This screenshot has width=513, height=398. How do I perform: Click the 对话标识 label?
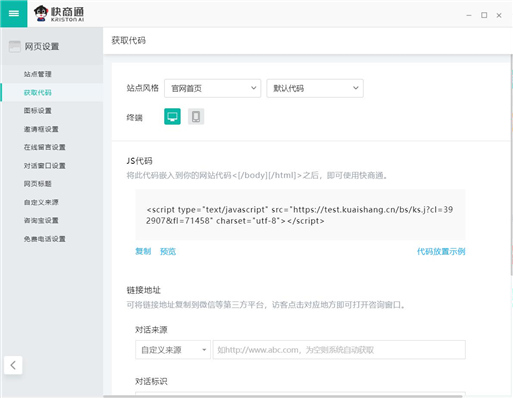pos(151,381)
